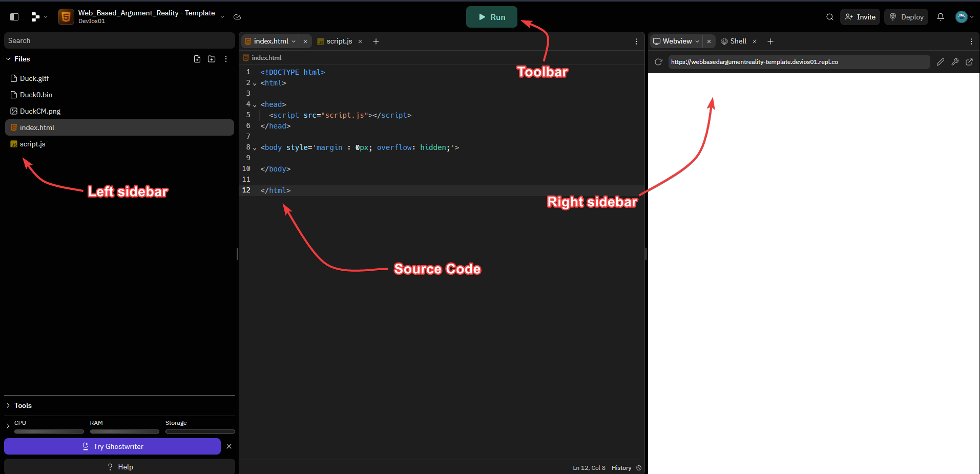The image size is (980, 474).
Task: Close the Webview tab
Action: tap(709, 41)
